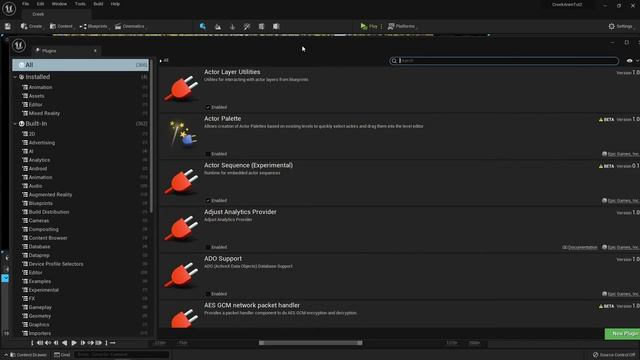
Task: Enable the ADO Support plugin checkbox
Action: click(x=208, y=294)
